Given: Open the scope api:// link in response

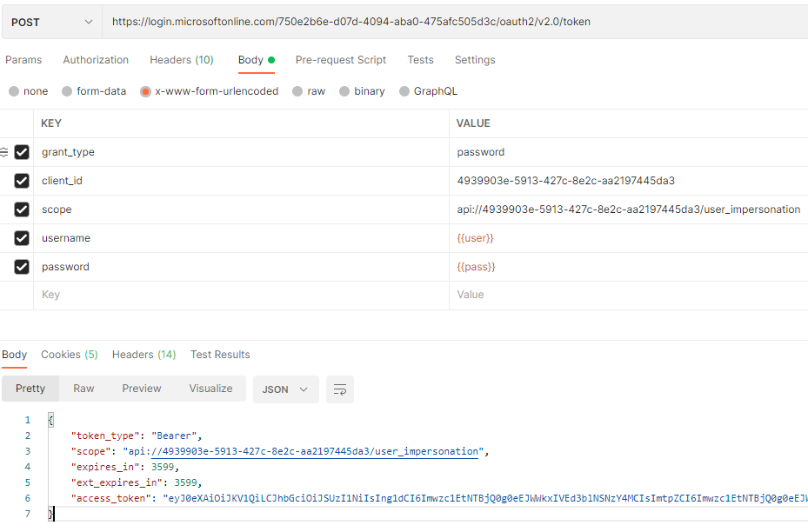Looking at the screenshot, I should tap(314, 451).
